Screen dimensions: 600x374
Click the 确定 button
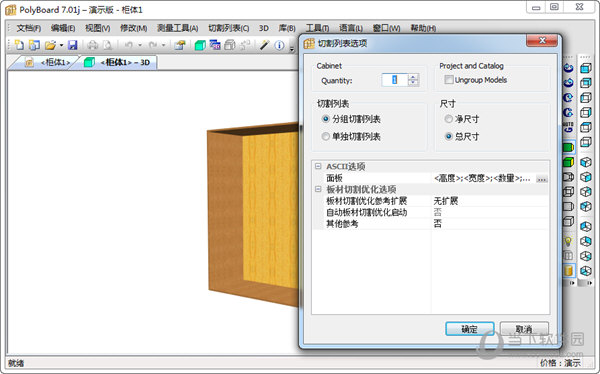tap(470, 329)
